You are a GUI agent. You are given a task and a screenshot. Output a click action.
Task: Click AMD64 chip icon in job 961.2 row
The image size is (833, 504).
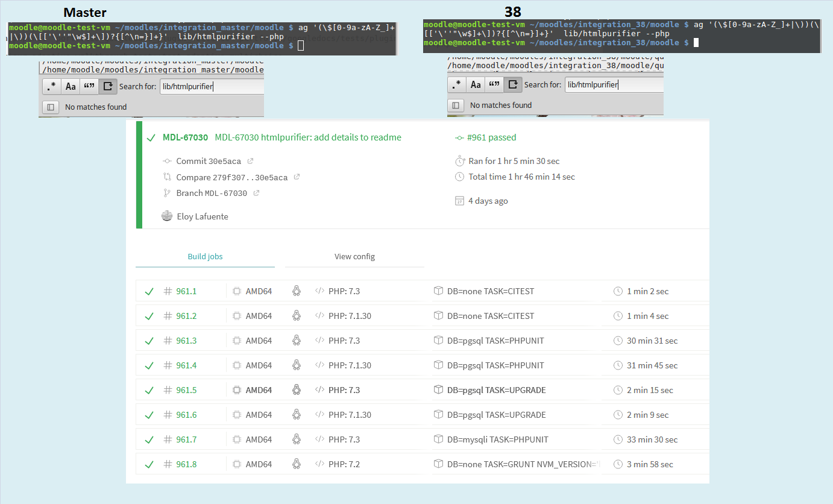click(x=237, y=316)
